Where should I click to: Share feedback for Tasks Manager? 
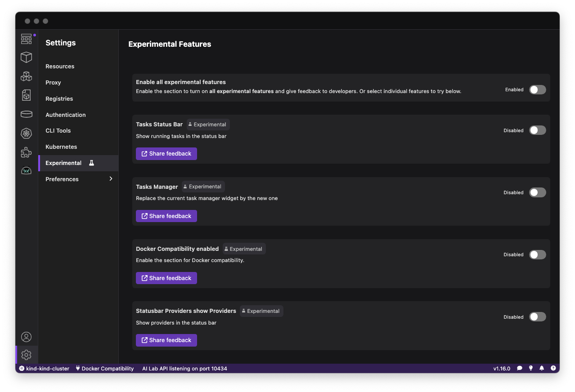click(x=166, y=216)
